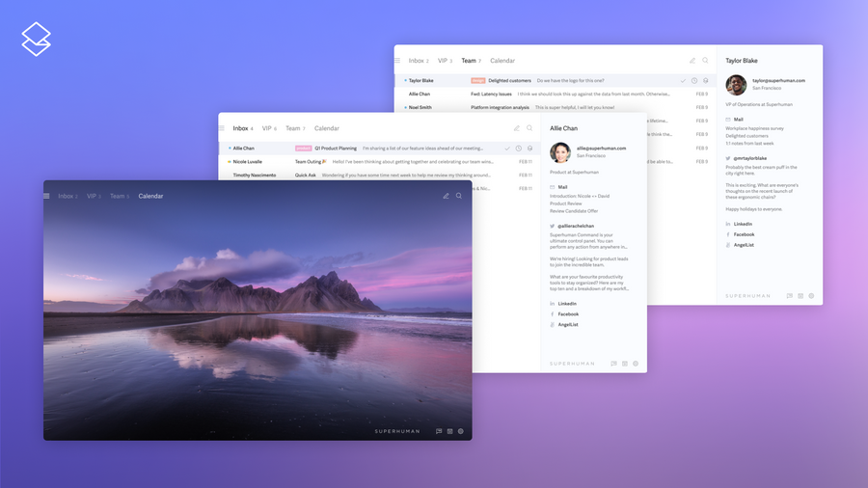Click snooze clock on Taylor Blake email
The height and width of the screenshot is (488, 868).
tap(694, 81)
